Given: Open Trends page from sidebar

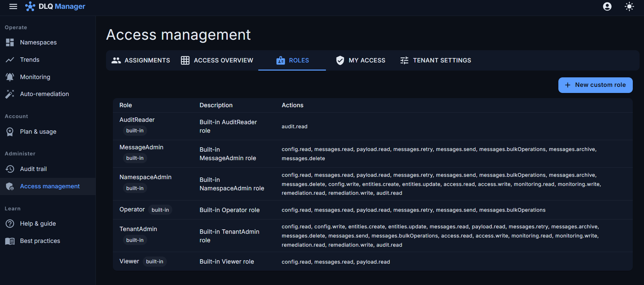Looking at the screenshot, I should click(48, 60).
